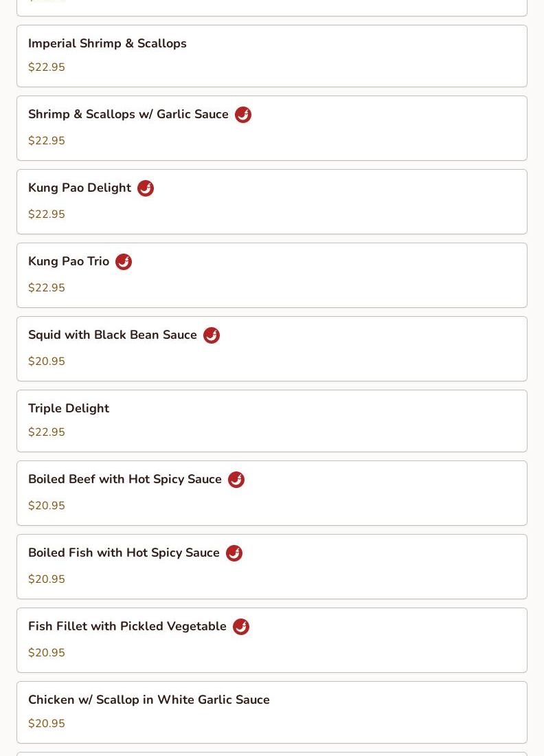The width and height of the screenshot is (544, 756).
Task: Click $20.95 price under Chicken w/ Scallop
Action: pos(47,724)
